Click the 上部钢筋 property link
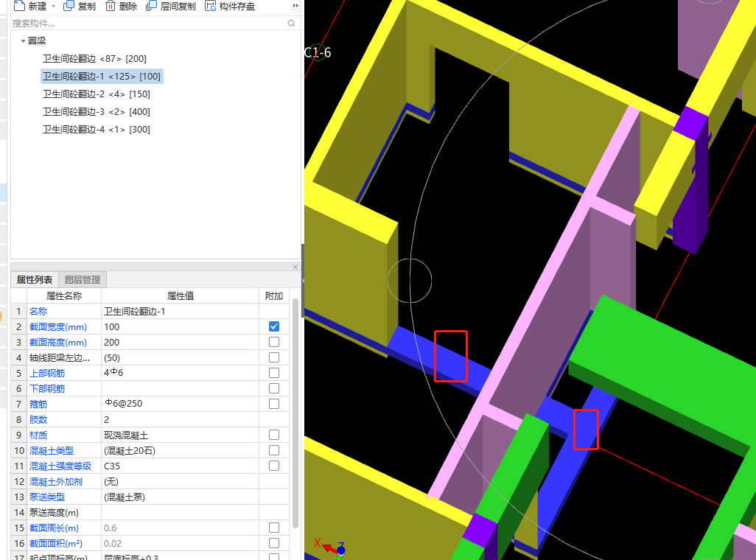Viewport: 756px width, 560px height. [46, 374]
